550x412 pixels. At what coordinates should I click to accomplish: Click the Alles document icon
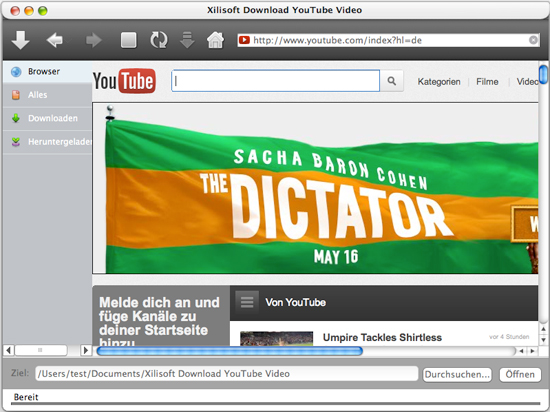point(16,95)
